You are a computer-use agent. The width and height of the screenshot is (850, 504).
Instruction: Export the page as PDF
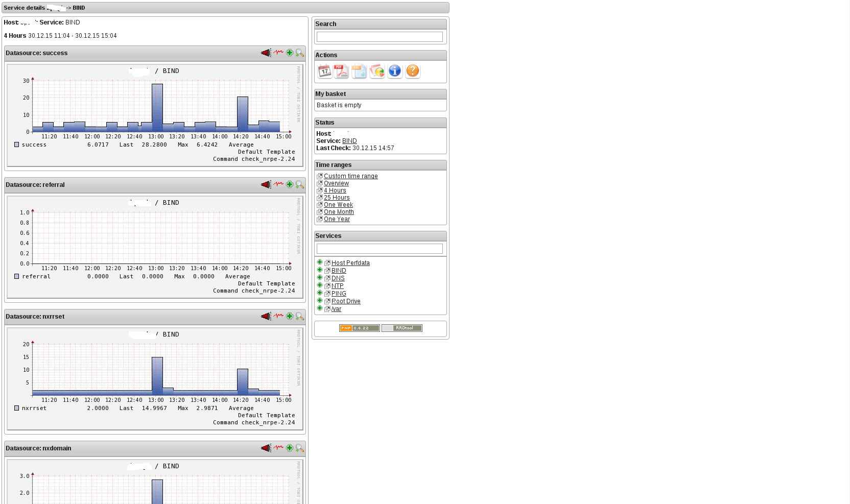tap(341, 71)
